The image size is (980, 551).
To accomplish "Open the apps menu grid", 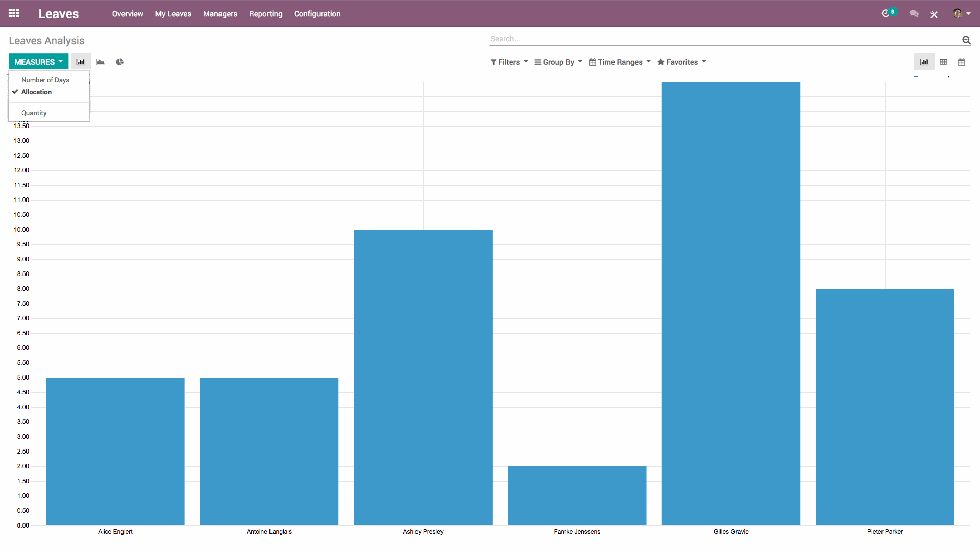I will 14,13.
